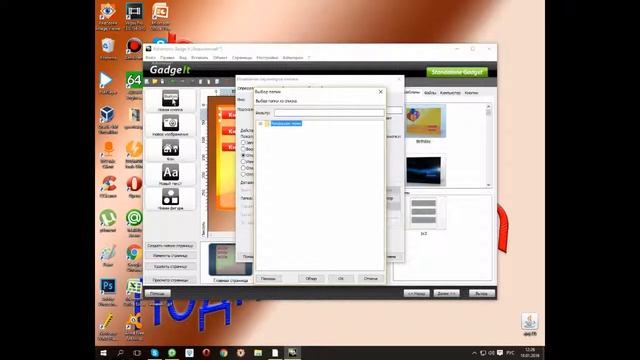
Task: Click the selected radio button in parameters dialog
Action: pyautogui.click(x=243, y=156)
